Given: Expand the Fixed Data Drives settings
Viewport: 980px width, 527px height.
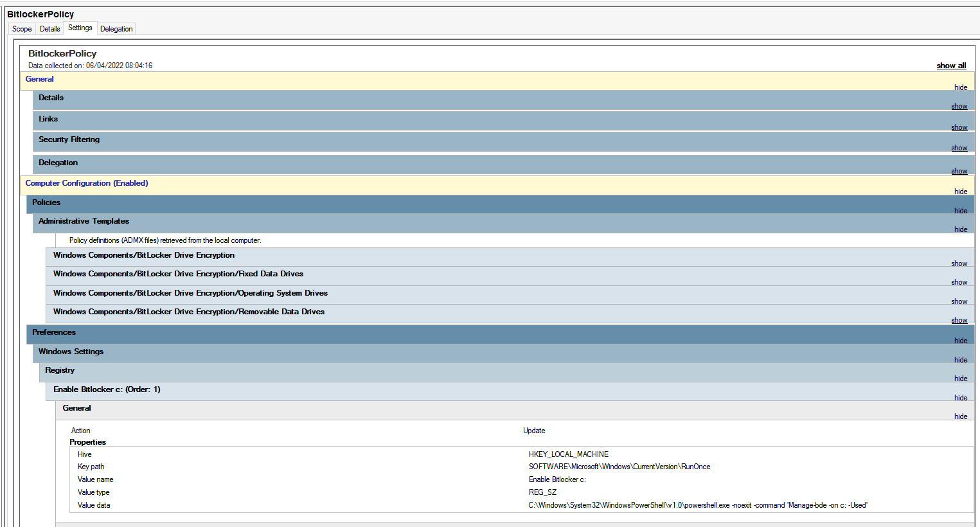Looking at the screenshot, I should 959,281.
